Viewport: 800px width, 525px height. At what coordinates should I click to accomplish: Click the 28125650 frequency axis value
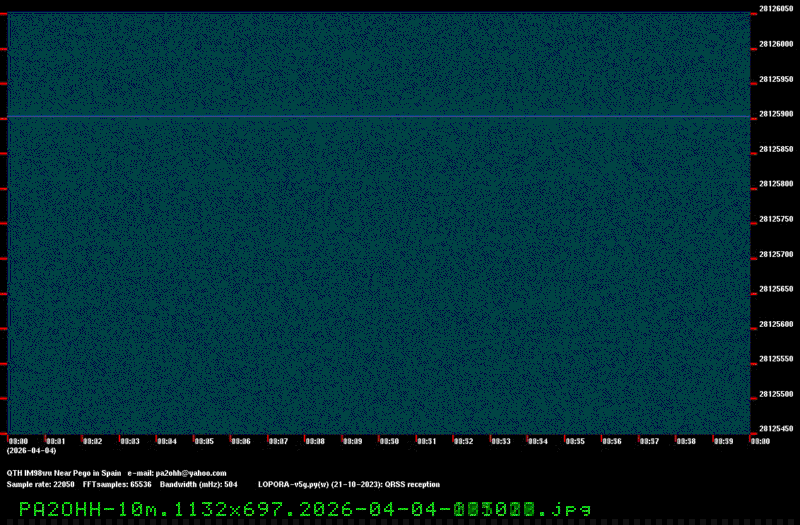pyautogui.click(x=776, y=289)
